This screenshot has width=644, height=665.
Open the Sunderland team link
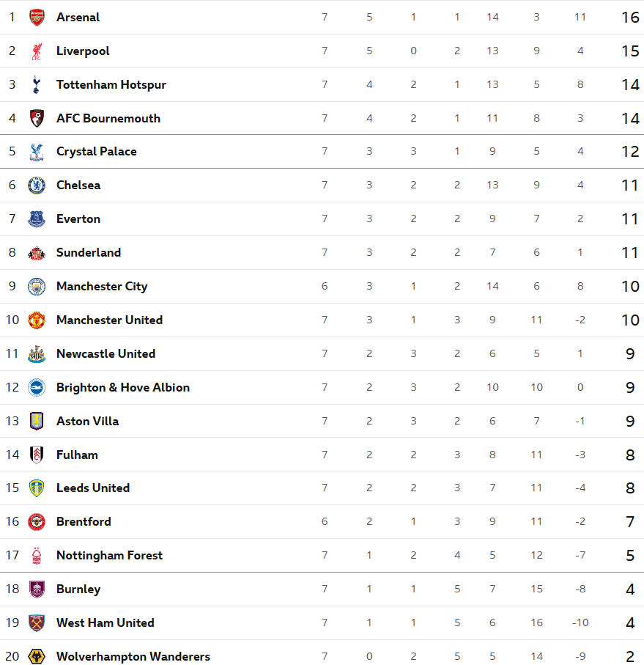pos(89,253)
